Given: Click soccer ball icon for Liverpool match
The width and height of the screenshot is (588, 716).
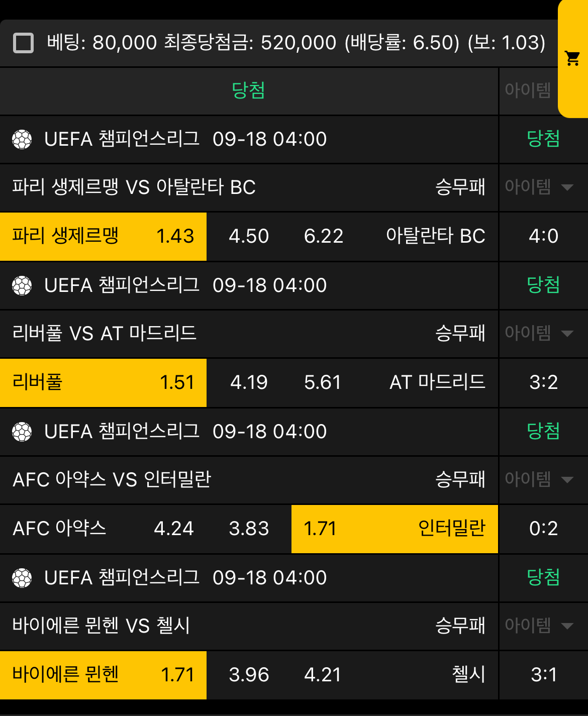Looking at the screenshot, I should click(22, 285).
